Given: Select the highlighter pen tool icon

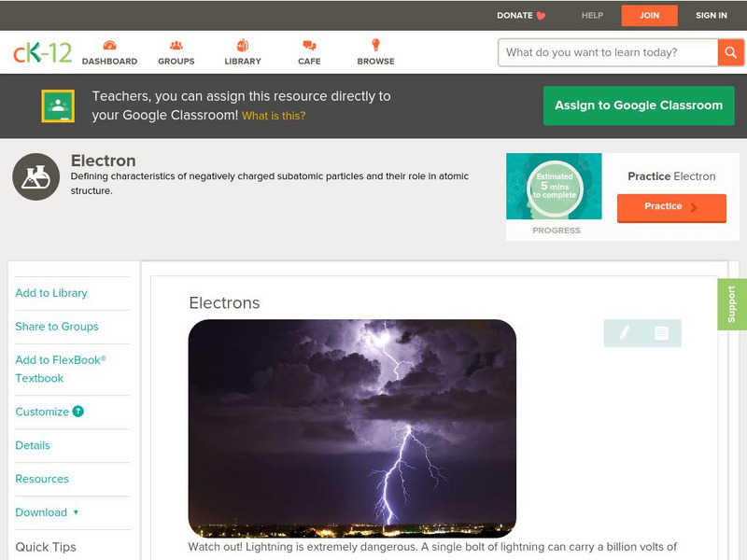Looking at the screenshot, I should click(624, 332).
